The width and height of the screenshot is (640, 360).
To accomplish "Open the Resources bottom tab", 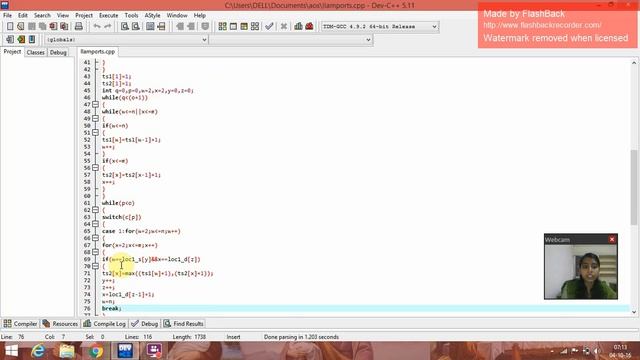I will 60,324.
